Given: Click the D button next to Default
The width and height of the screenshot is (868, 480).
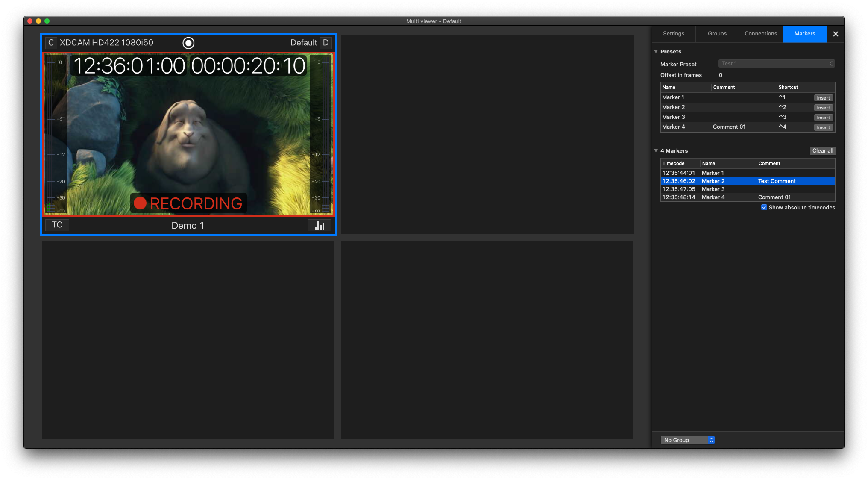Looking at the screenshot, I should click(325, 43).
